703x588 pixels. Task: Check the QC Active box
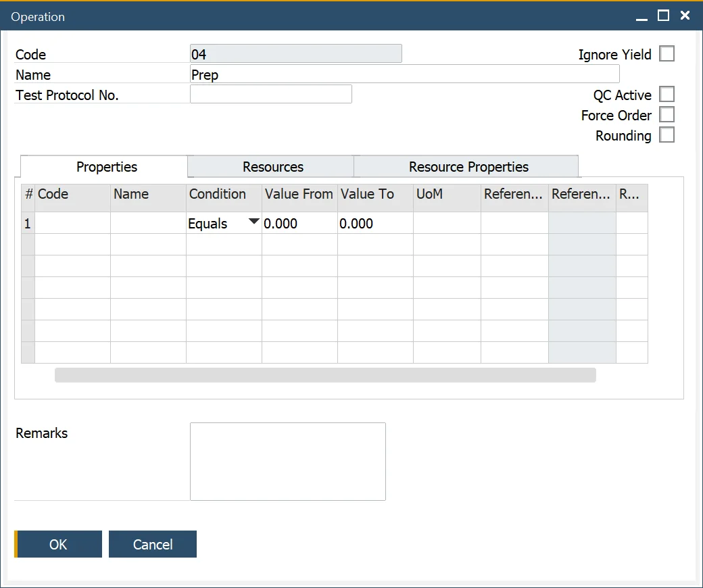[666, 95]
